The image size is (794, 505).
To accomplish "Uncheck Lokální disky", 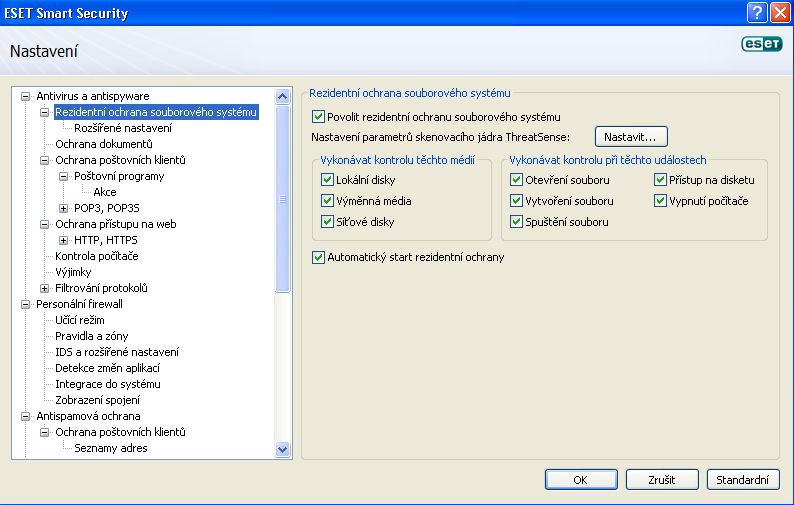I will [x=327, y=180].
